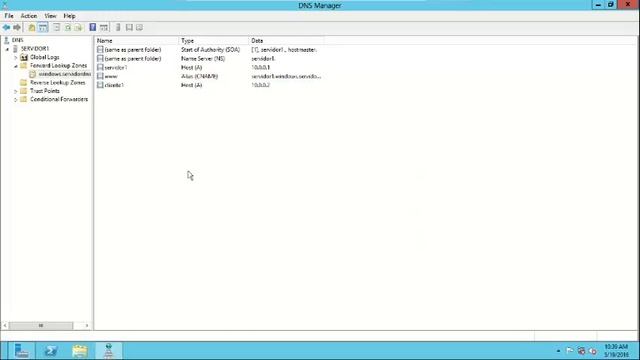Image resolution: width=640 pixels, height=360 pixels.
Task: Select the windows.servidordns zone in the tree
Action: [64, 74]
